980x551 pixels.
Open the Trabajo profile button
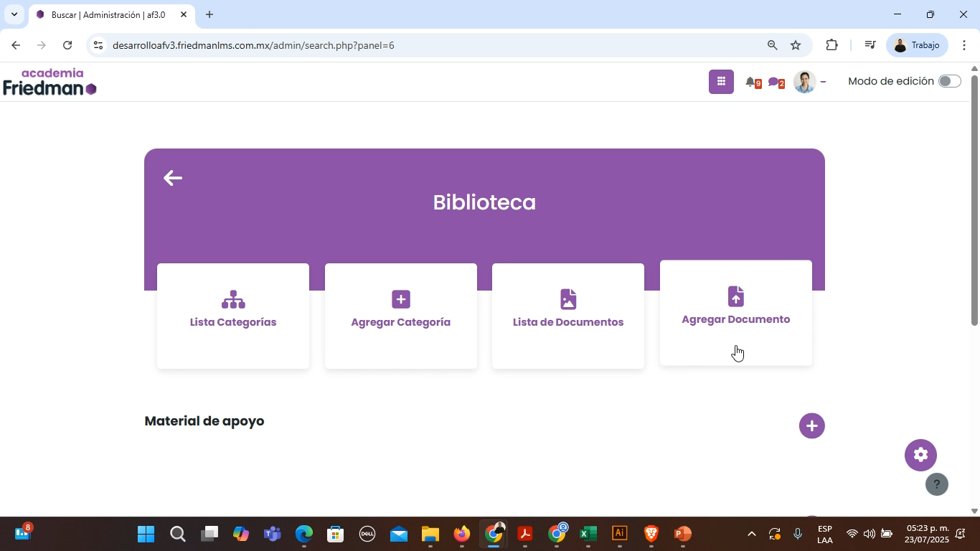(x=918, y=45)
